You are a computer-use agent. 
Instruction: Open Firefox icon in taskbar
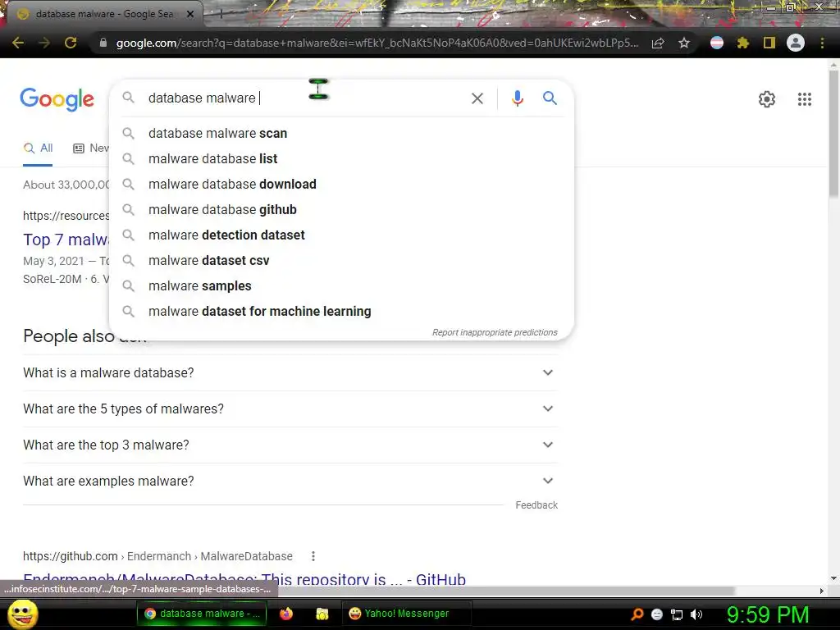286,614
